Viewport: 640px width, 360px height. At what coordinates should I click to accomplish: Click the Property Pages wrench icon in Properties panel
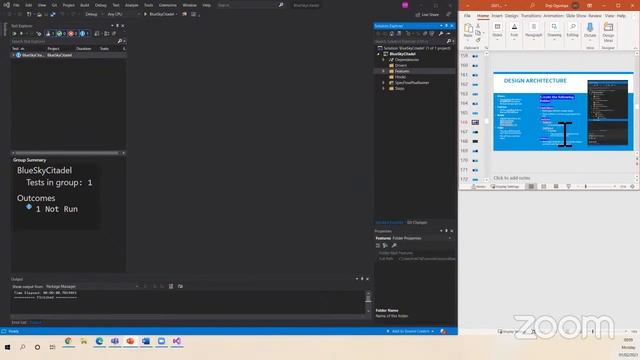coord(394,245)
